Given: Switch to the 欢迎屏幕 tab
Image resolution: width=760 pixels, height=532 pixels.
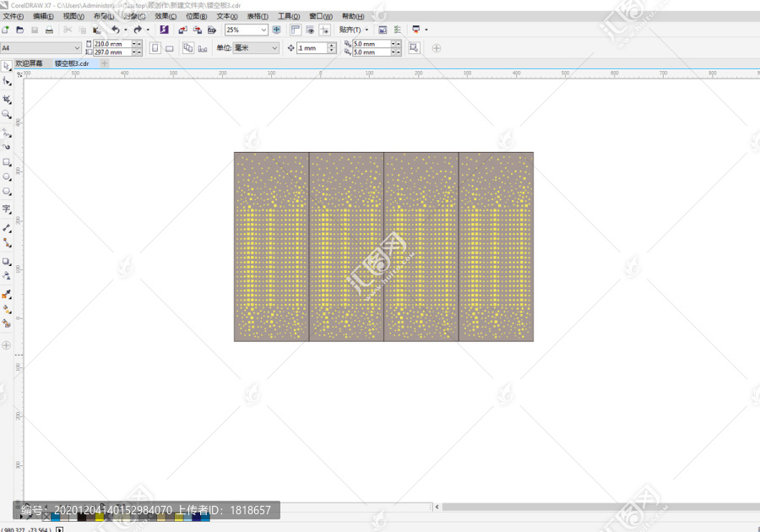Looking at the screenshot, I should 29,63.
